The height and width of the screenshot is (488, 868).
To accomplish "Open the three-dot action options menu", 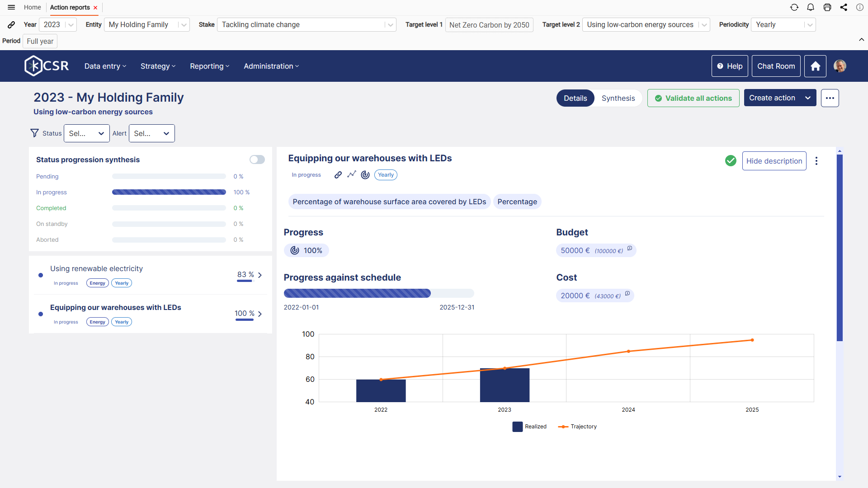I will pos(816,161).
